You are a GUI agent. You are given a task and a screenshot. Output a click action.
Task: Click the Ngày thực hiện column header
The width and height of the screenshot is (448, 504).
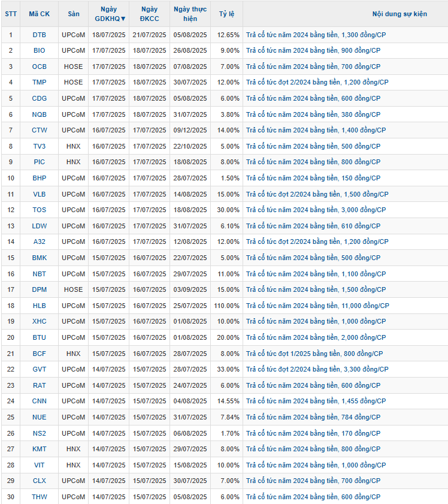(190, 14)
